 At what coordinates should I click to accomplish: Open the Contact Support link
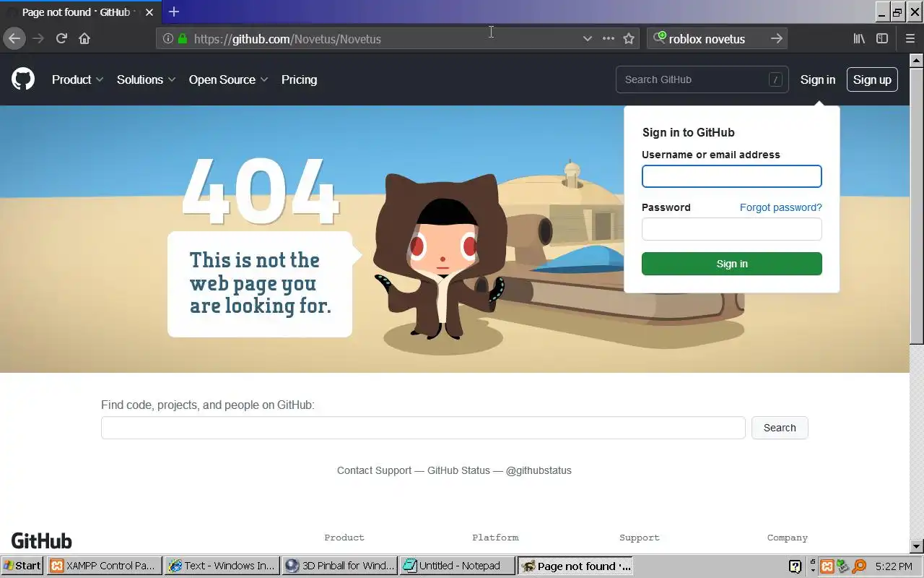click(x=374, y=470)
